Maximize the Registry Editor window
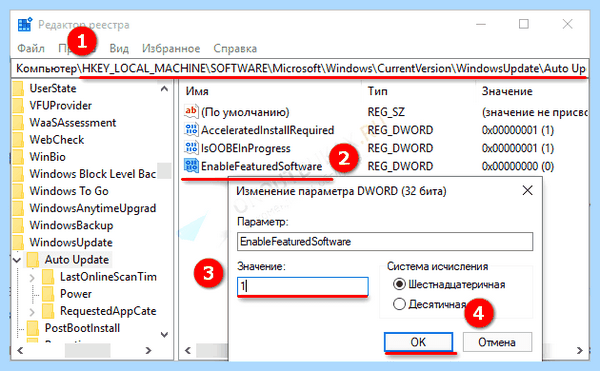The width and height of the screenshot is (600, 371). click(x=524, y=24)
